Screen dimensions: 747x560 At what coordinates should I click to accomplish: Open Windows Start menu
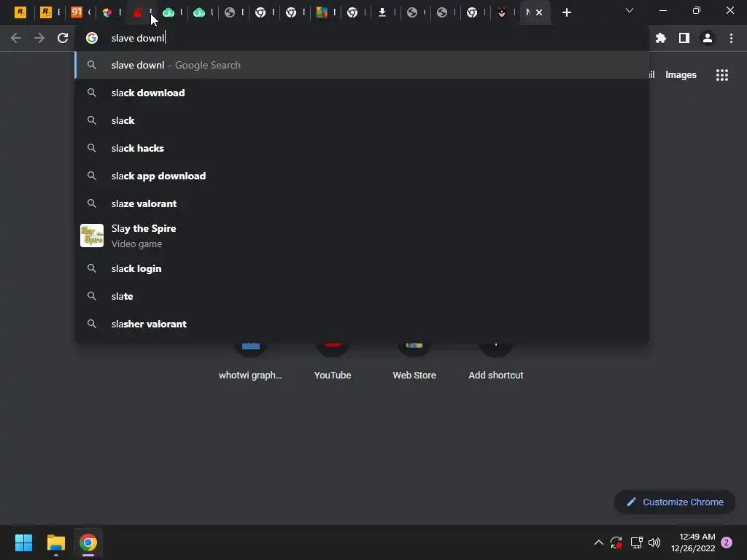(23, 542)
